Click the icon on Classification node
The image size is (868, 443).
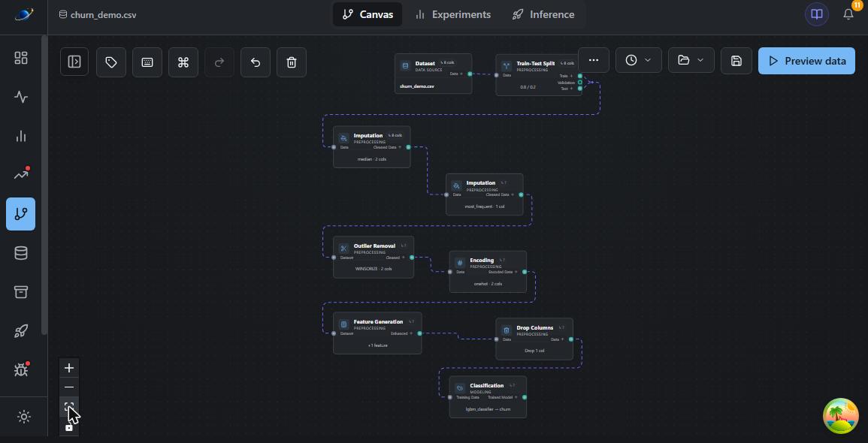click(459, 388)
